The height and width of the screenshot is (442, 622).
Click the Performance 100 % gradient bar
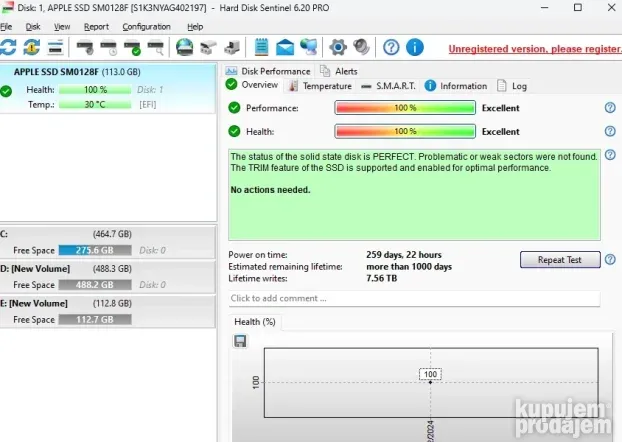[x=405, y=108]
